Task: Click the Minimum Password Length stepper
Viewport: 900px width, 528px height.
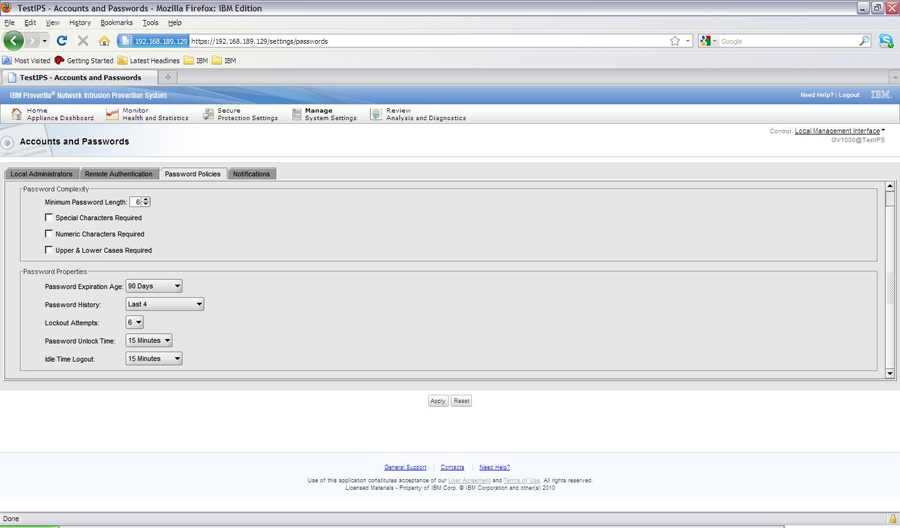Action: 146,201
